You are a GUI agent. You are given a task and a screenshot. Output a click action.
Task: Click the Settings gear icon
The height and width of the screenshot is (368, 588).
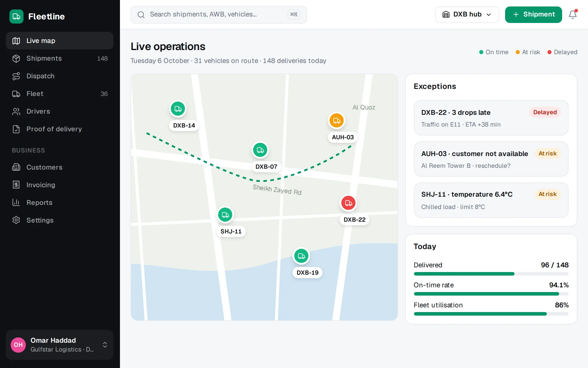point(16,220)
